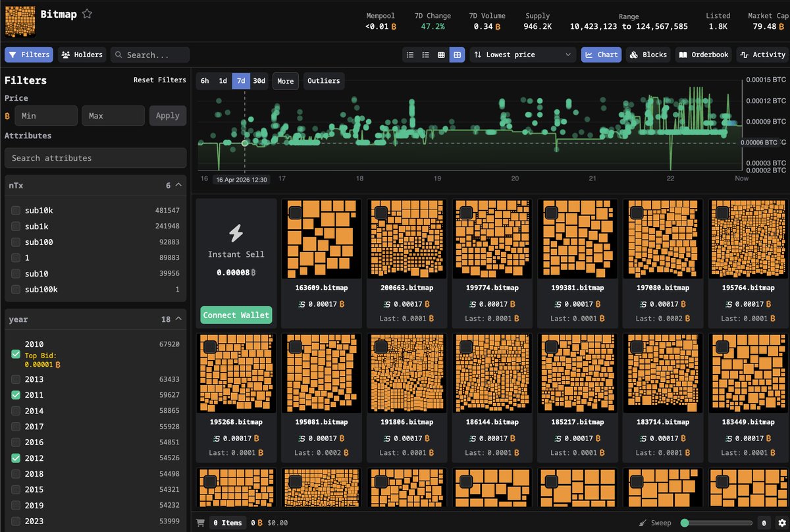Open the shopping cart icon

click(201, 523)
